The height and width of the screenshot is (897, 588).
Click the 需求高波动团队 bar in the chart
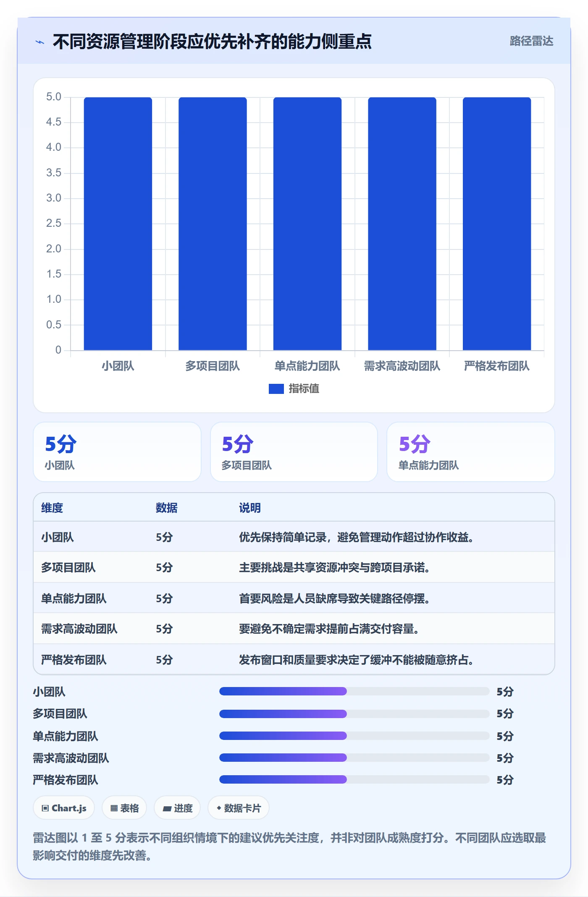click(x=402, y=223)
